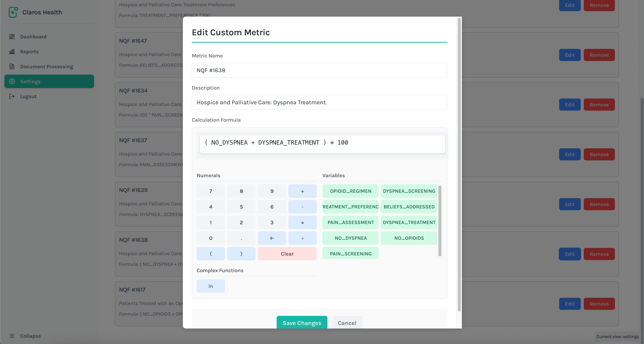Add the PAIN_SCREENING variable

click(x=351, y=253)
